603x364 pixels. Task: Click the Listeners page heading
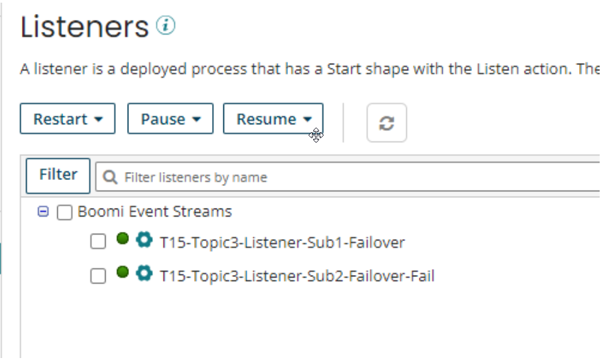pyautogui.click(x=84, y=27)
